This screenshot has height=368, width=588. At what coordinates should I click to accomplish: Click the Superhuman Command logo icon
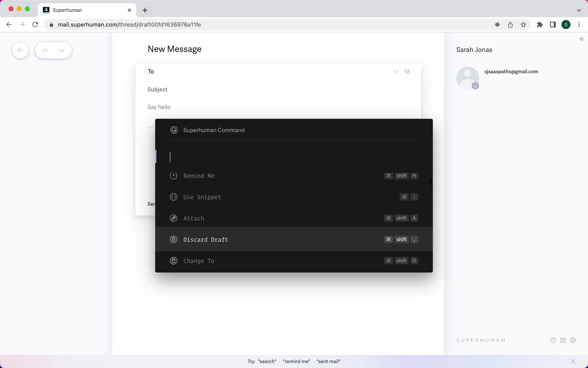174,130
